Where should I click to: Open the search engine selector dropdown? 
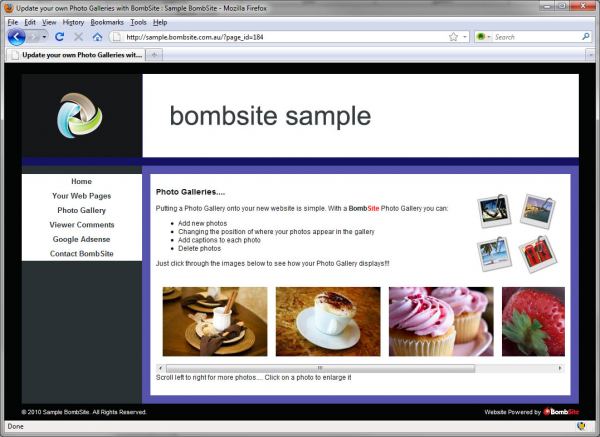(483, 37)
